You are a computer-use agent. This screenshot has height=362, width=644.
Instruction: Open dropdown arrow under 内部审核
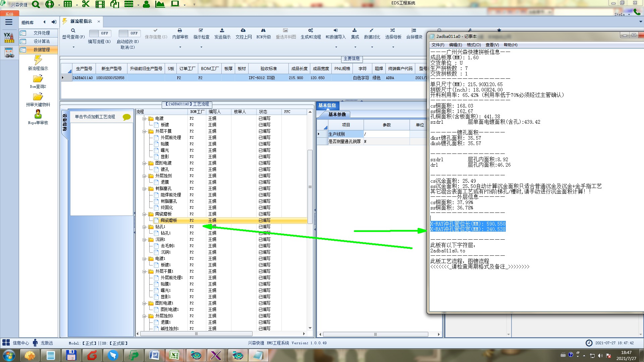click(x=180, y=47)
